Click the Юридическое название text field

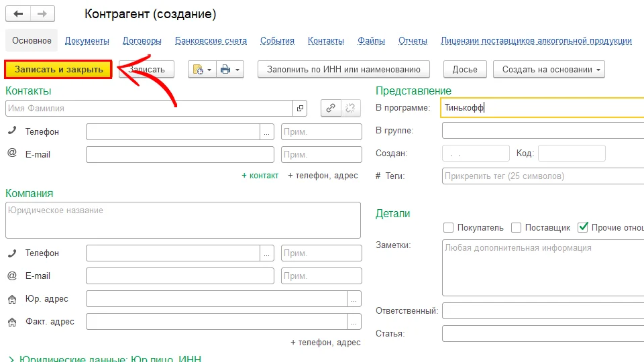pyautogui.click(x=182, y=221)
